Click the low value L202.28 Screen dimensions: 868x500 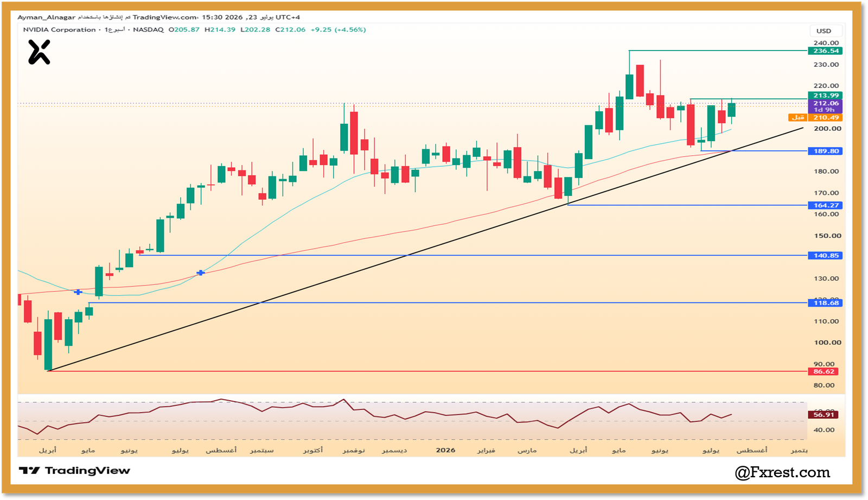pyautogui.click(x=255, y=30)
